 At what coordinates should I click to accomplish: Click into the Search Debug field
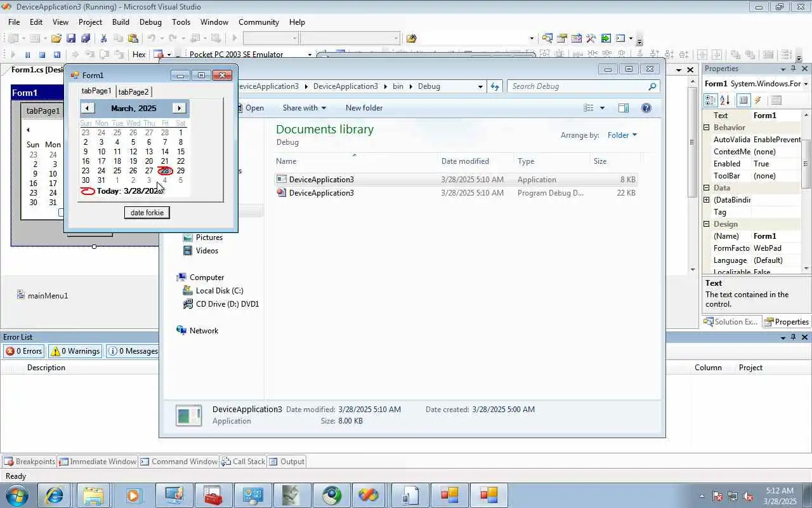click(577, 86)
